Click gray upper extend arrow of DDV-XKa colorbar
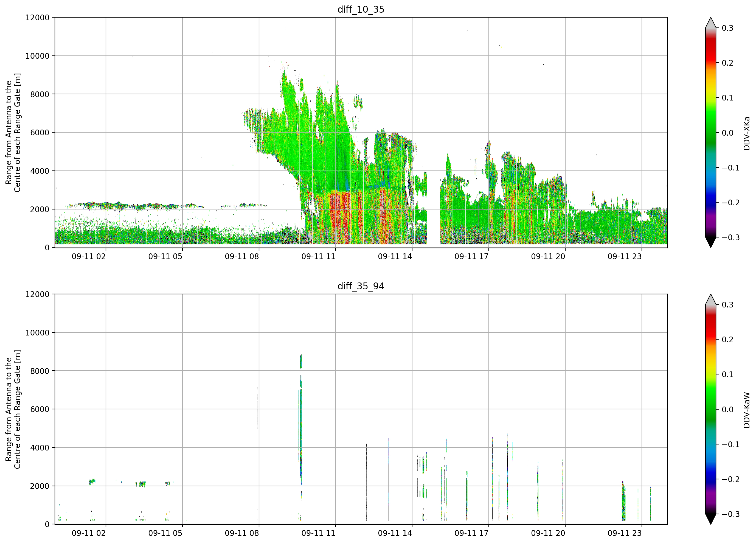Image resolution: width=756 pixels, height=543 pixels. [x=710, y=23]
